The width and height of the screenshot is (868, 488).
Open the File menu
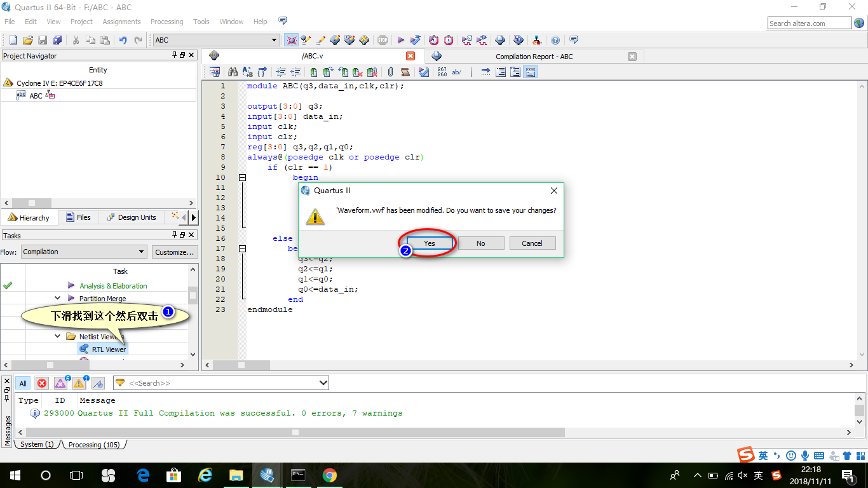pyautogui.click(x=10, y=22)
